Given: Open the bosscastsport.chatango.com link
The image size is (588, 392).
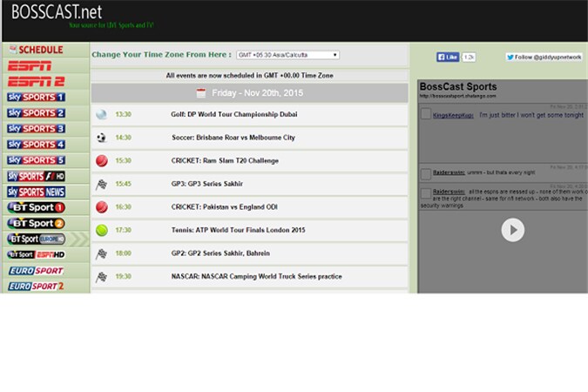Looking at the screenshot, I should [457, 96].
